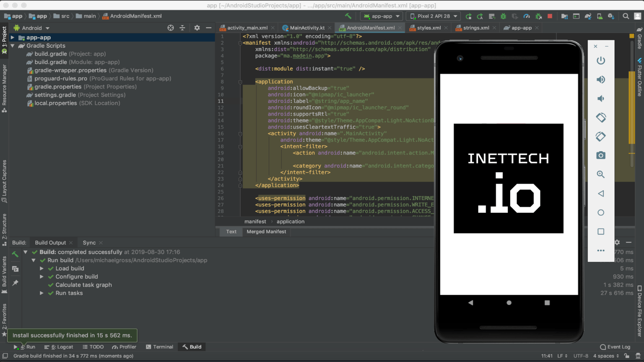Click the pin icon in Build panel
644x362 pixels.
coord(15,283)
